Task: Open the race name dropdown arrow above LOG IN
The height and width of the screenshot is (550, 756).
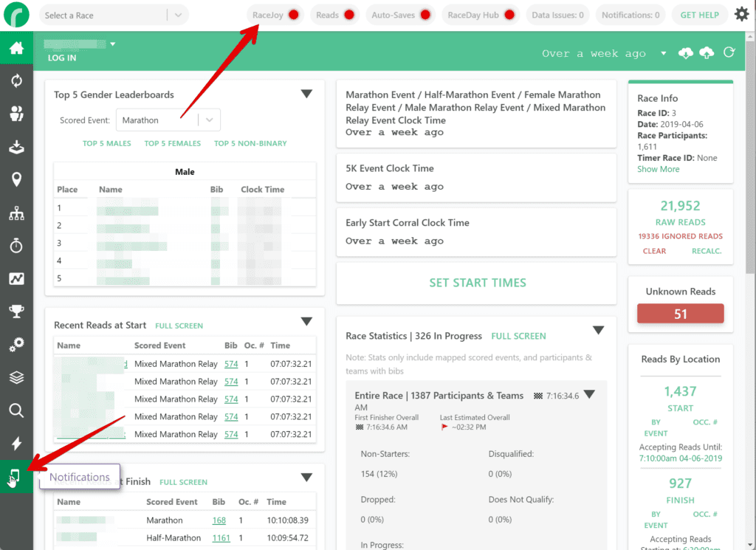Action: click(x=113, y=44)
